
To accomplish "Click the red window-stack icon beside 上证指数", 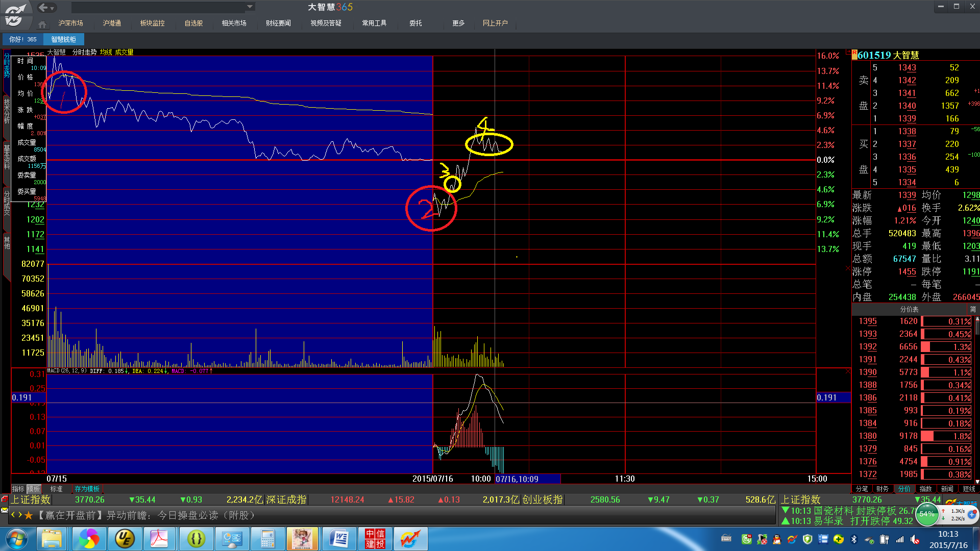I will click(5, 499).
